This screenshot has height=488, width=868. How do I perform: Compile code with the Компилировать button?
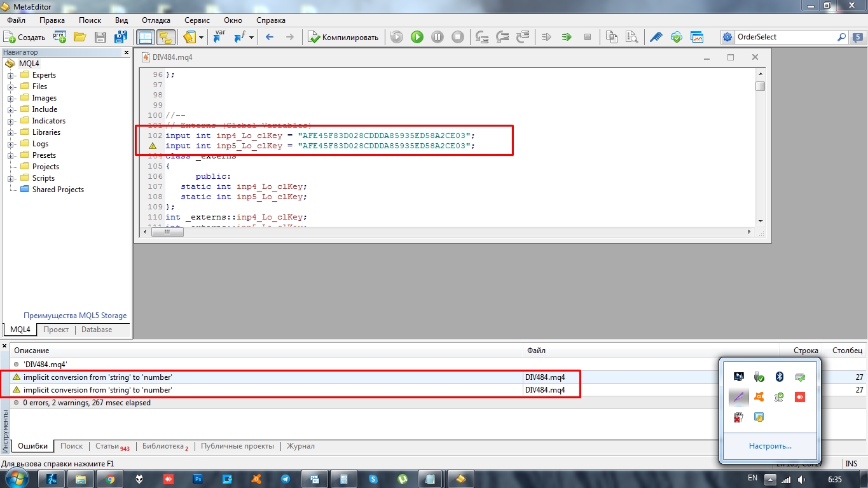pyautogui.click(x=343, y=37)
